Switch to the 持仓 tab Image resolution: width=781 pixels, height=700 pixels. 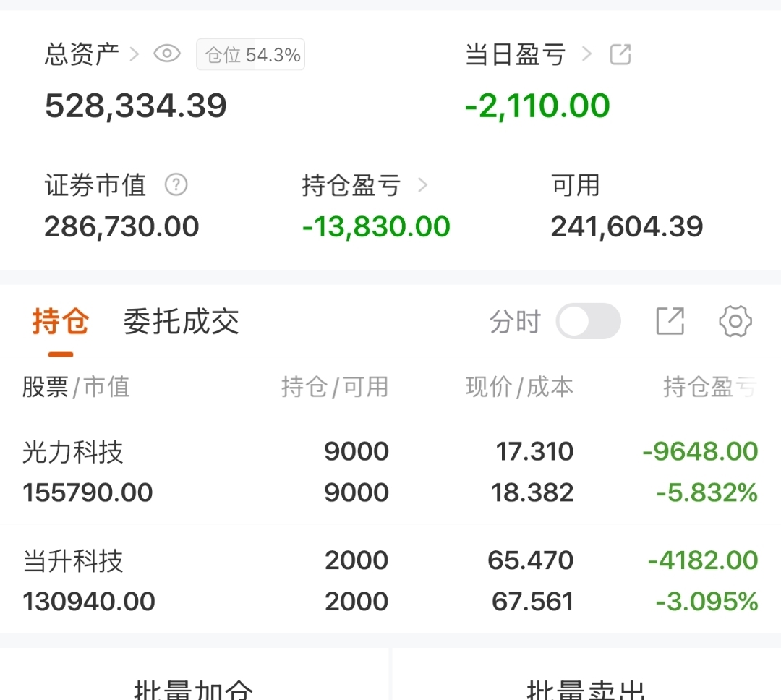pos(61,322)
